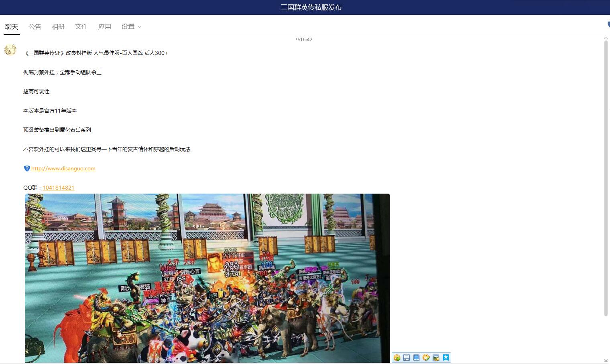Expand the 设置 dropdown menu
Image resolution: width=610 pixels, height=364 pixels.
tap(132, 26)
